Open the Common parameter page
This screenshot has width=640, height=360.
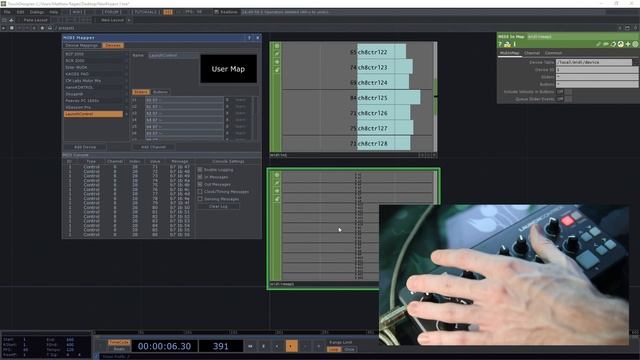[553, 53]
